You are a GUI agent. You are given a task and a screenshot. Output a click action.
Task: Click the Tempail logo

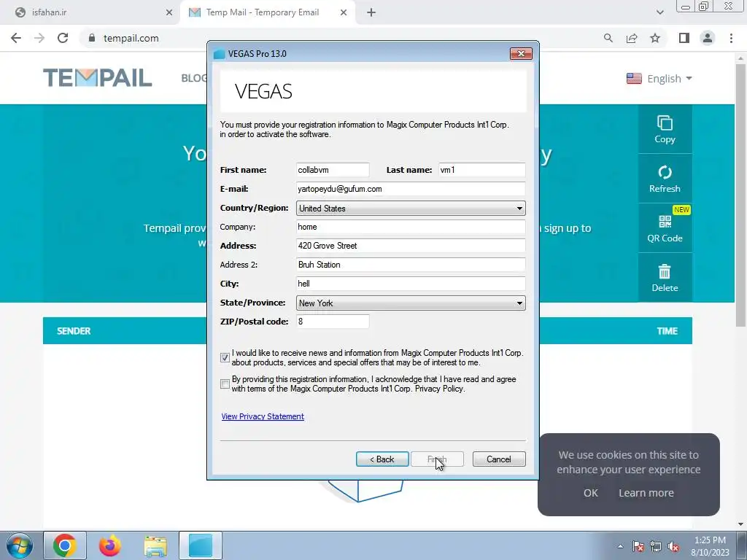[98, 77]
